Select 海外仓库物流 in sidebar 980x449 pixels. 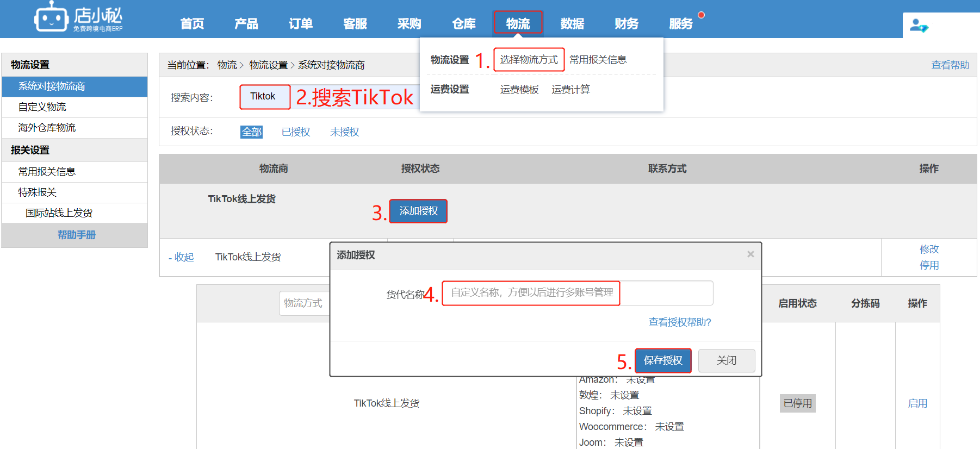47,128
